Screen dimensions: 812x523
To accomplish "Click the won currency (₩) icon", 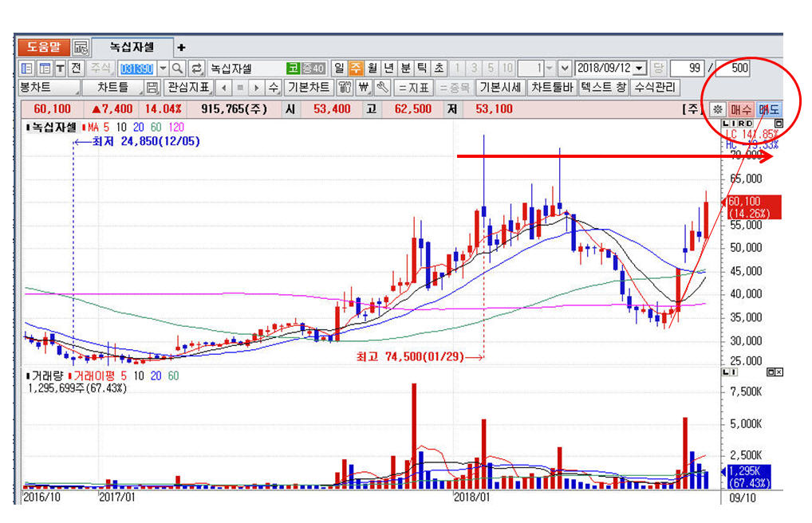I will (364, 88).
